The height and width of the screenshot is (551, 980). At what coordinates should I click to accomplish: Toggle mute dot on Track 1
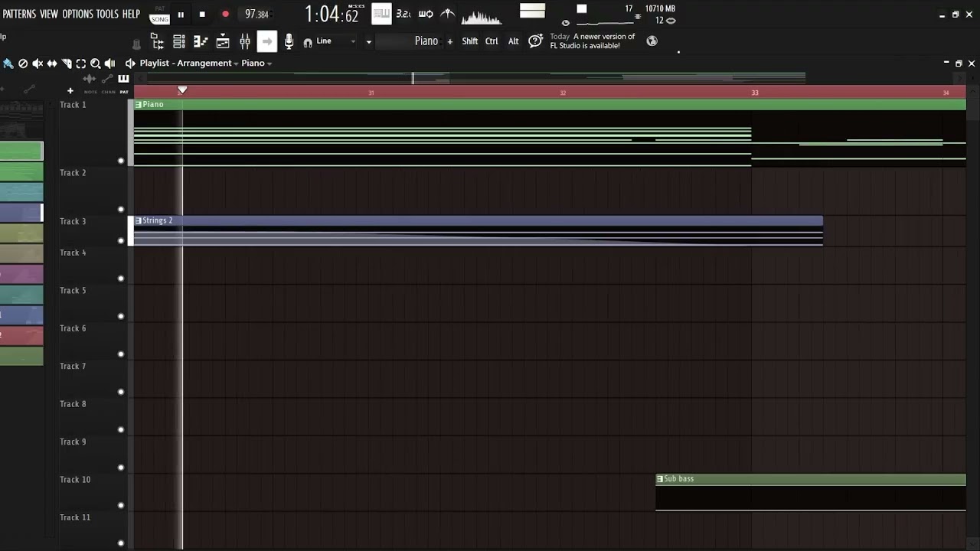pos(121,161)
